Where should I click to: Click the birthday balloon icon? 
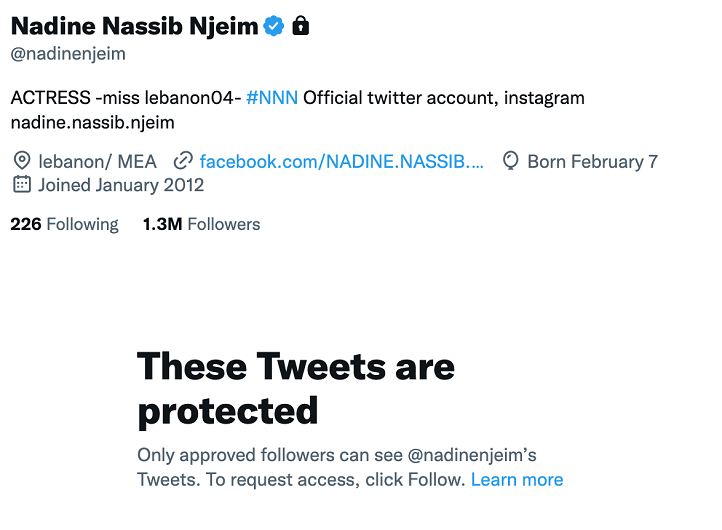tap(511, 161)
